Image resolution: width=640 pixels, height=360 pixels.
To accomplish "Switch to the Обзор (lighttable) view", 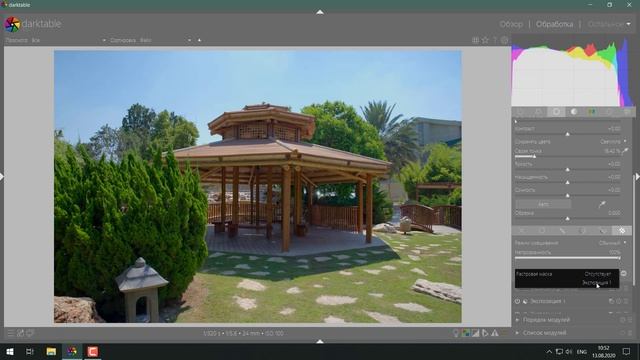I will tap(511, 24).
